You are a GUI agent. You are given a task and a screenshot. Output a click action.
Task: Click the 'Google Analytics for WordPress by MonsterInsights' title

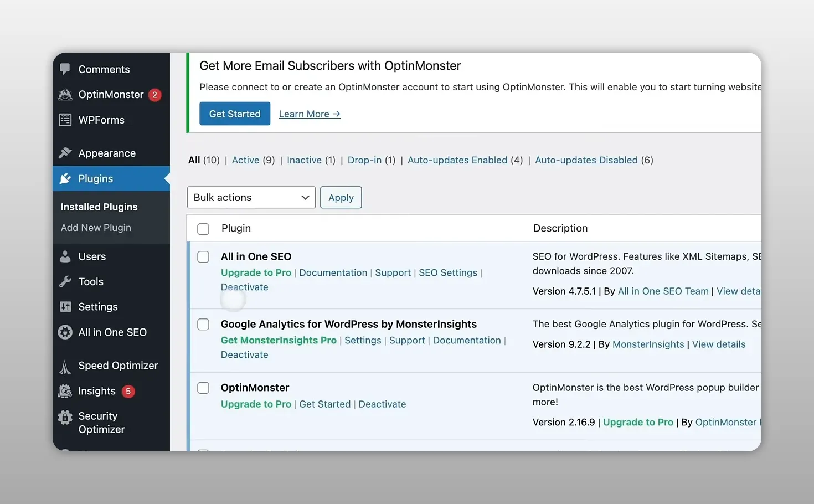click(349, 324)
